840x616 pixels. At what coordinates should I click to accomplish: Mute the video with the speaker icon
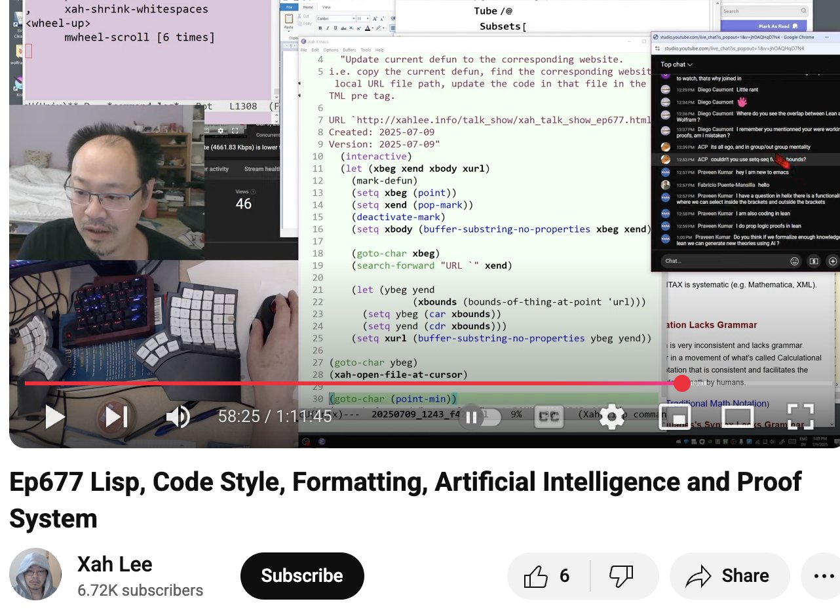coord(177,417)
